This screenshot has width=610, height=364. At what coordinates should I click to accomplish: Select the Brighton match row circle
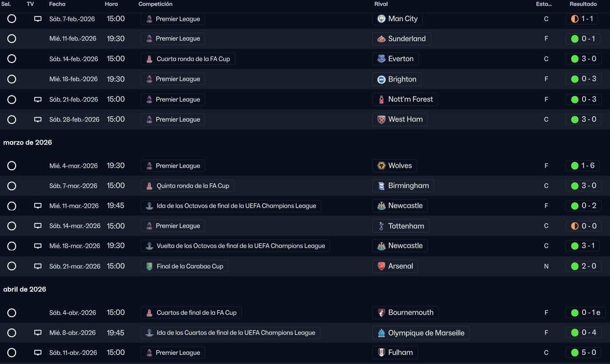(x=12, y=79)
